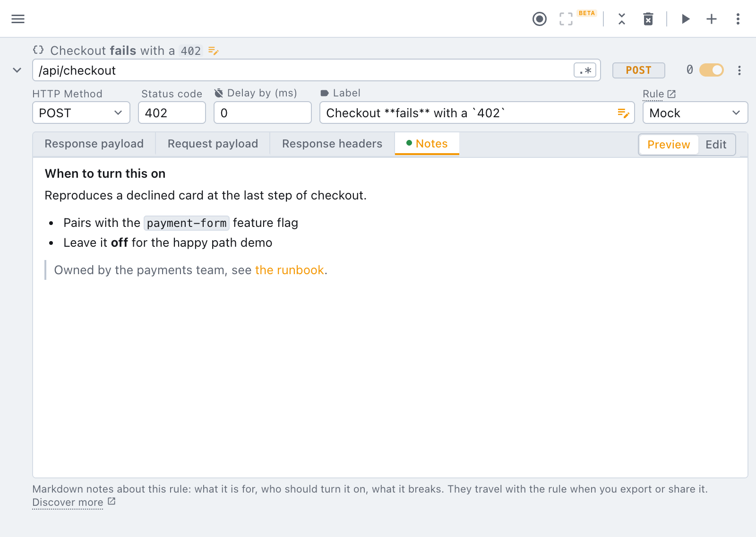
Task: Open top toolbar more options menu
Action: pos(738,19)
